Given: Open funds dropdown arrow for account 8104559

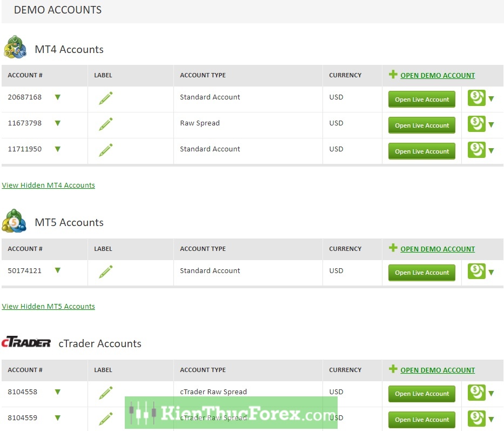Looking at the screenshot, I should [491, 420].
